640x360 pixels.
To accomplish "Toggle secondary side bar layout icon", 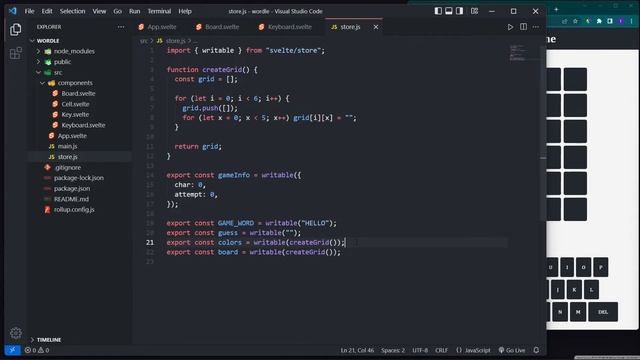I will 459,11.
